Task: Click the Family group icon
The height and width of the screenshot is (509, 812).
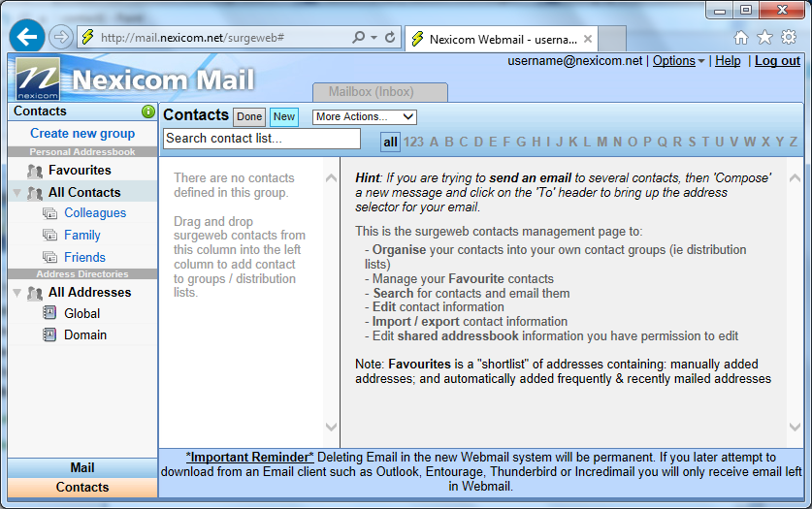Action: coord(49,236)
